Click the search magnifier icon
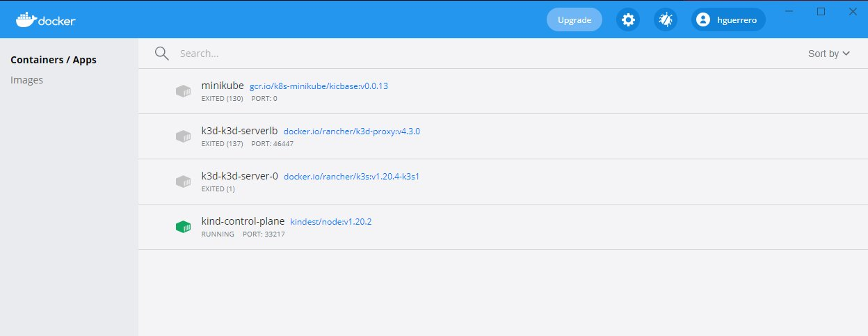The width and height of the screenshot is (868, 336). (162, 54)
